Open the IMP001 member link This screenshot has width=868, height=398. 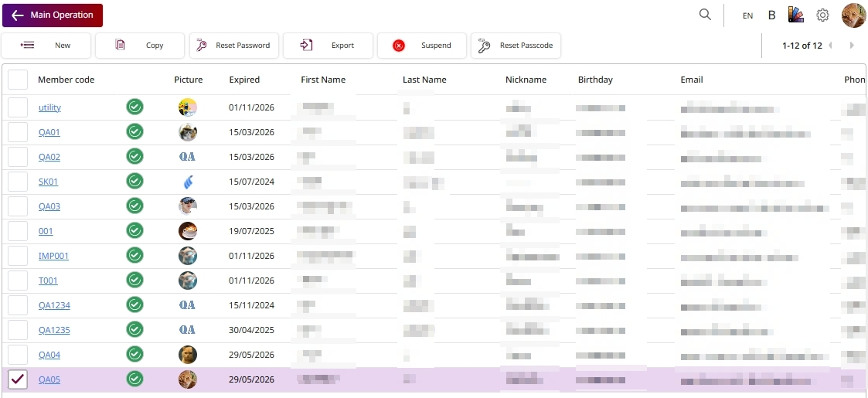[53, 256]
